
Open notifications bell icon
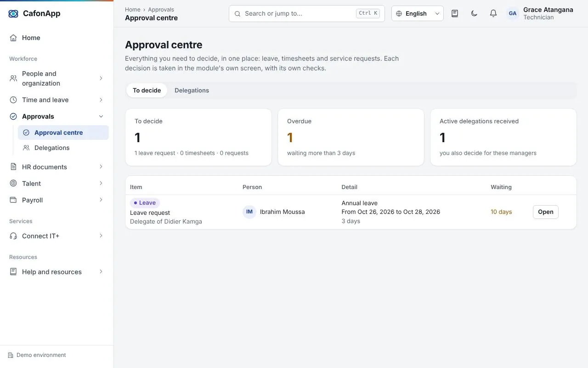point(493,13)
